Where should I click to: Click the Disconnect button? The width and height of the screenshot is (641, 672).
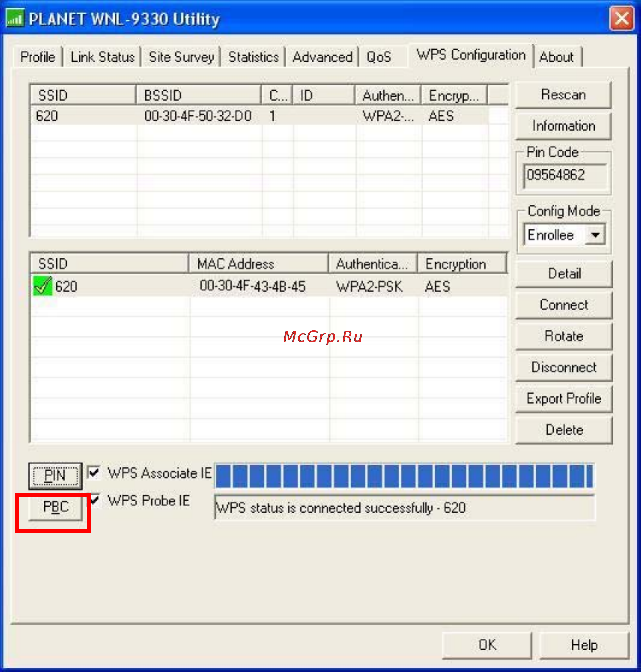click(564, 367)
